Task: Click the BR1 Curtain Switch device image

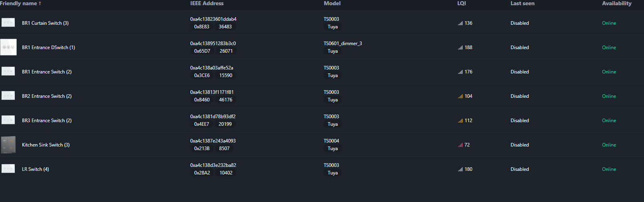Action: pyautogui.click(x=8, y=23)
